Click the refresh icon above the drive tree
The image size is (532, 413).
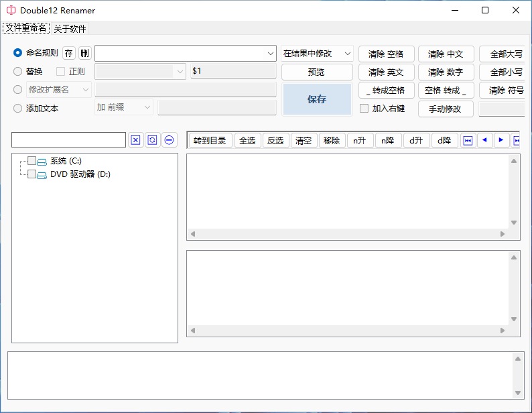coord(152,139)
